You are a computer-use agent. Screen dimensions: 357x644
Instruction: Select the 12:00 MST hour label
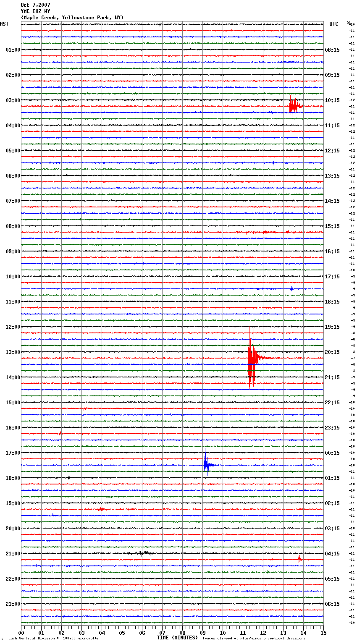13,327
